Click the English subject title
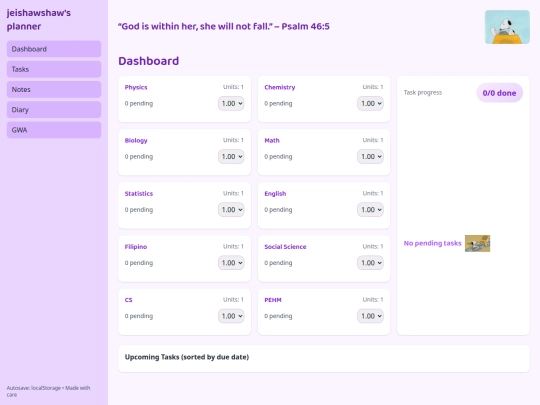Image resolution: width=540 pixels, height=405 pixels. [275, 193]
